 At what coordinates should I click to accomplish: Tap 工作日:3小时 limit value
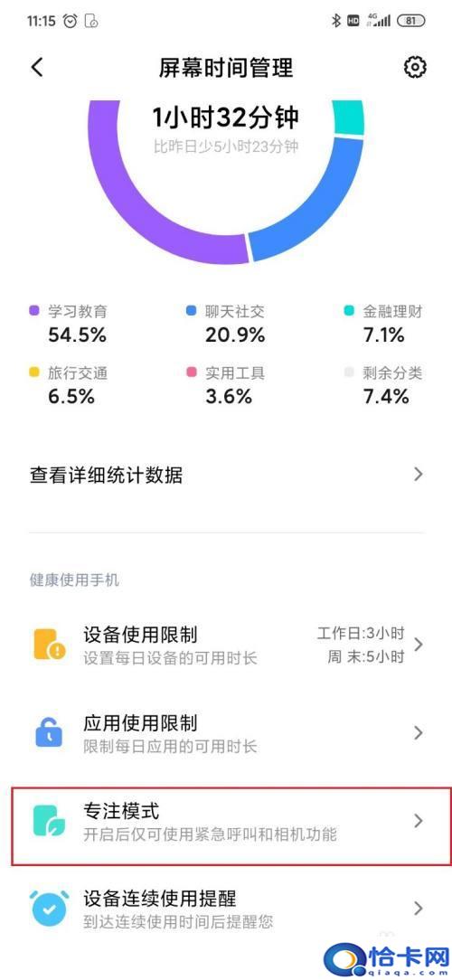click(361, 633)
